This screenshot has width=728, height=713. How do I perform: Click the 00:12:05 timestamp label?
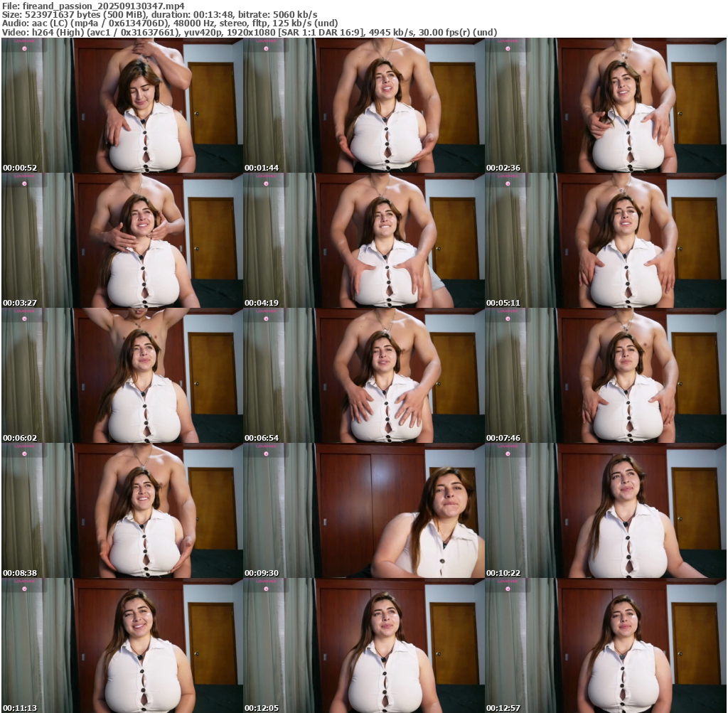[x=262, y=708]
